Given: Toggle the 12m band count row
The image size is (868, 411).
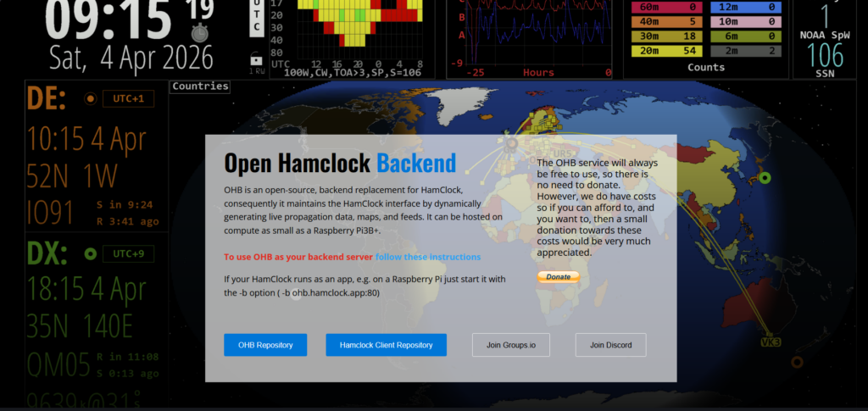Looking at the screenshot, I should tap(746, 7).
